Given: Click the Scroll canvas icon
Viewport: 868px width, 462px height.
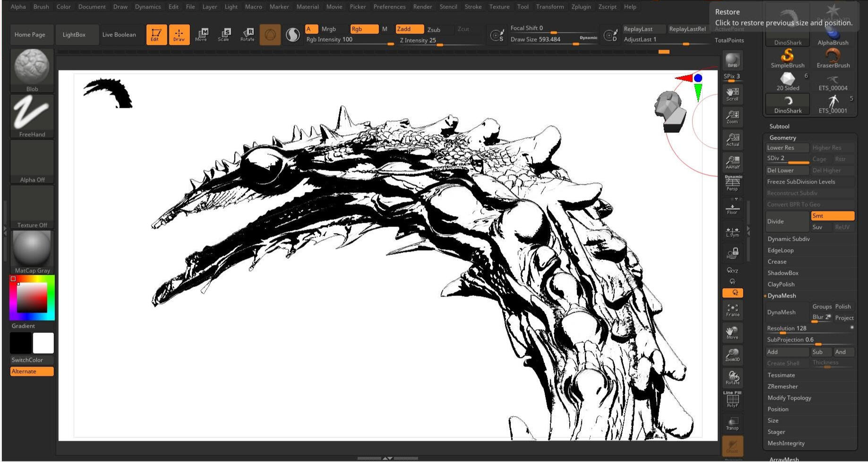Looking at the screenshot, I should click(x=732, y=94).
